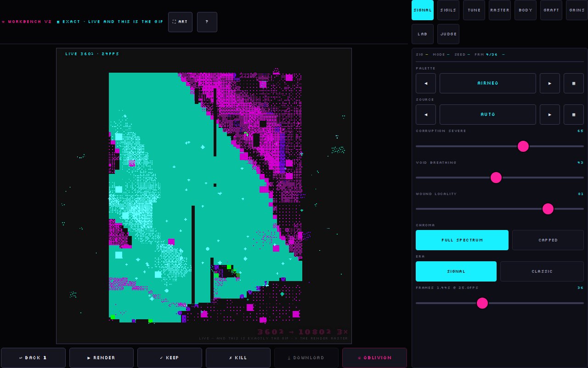Click the AUTO source selector

(x=488, y=115)
